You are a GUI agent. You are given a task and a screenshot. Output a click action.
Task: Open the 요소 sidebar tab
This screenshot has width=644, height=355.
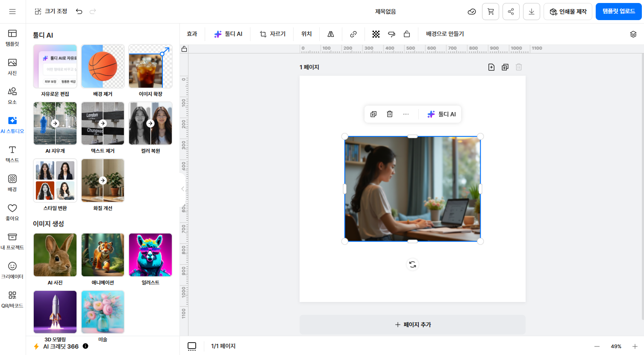tap(12, 96)
